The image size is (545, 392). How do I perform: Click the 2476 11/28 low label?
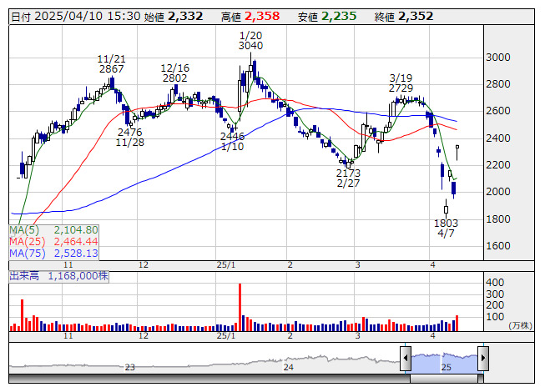click(x=129, y=137)
